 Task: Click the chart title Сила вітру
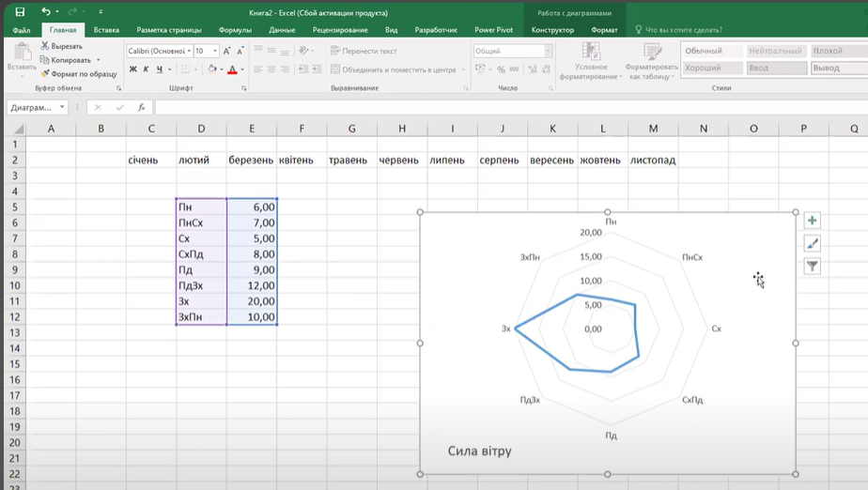[479, 451]
